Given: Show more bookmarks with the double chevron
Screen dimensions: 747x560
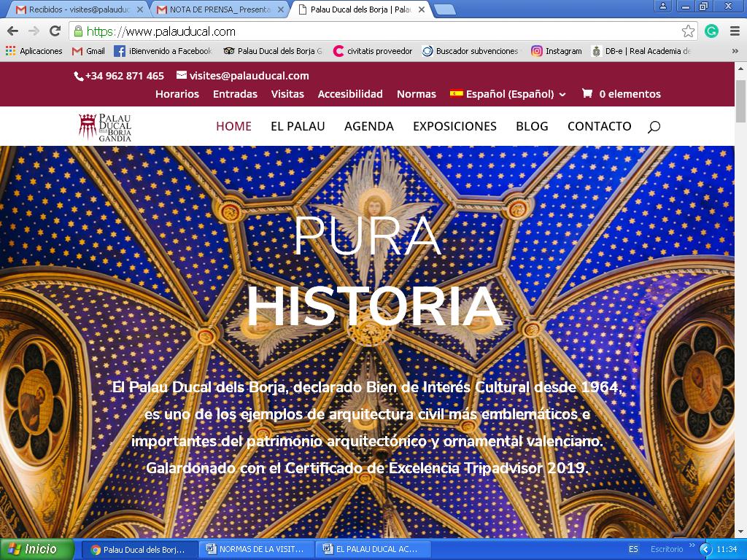Looking at the screenshot, I should (x=735, y=51).
